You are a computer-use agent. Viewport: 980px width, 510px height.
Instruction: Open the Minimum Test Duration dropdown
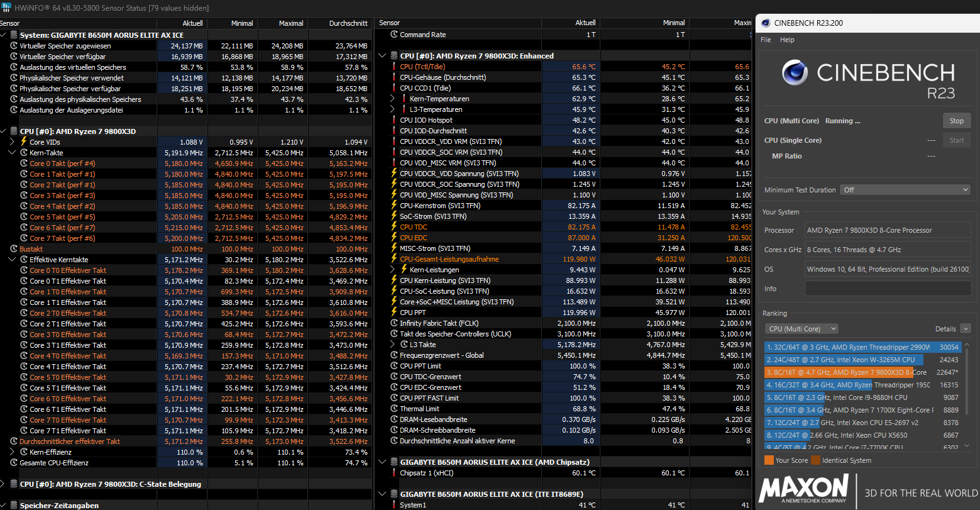point(905,189)
